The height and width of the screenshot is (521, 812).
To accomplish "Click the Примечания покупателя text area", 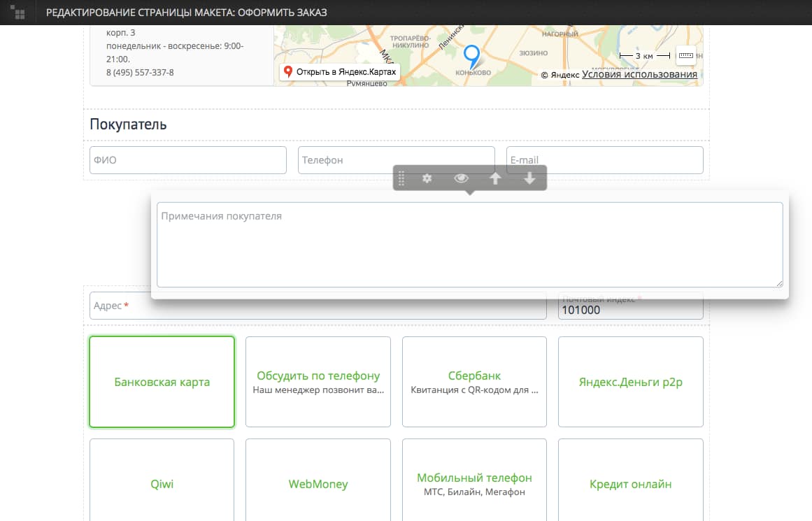I will (469, 245).
